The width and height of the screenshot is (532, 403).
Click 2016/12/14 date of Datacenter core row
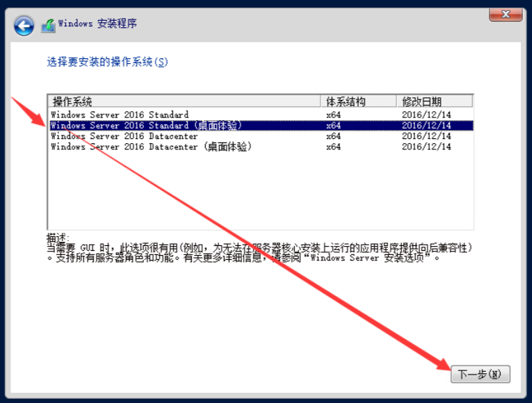click(x=426, y=136)
